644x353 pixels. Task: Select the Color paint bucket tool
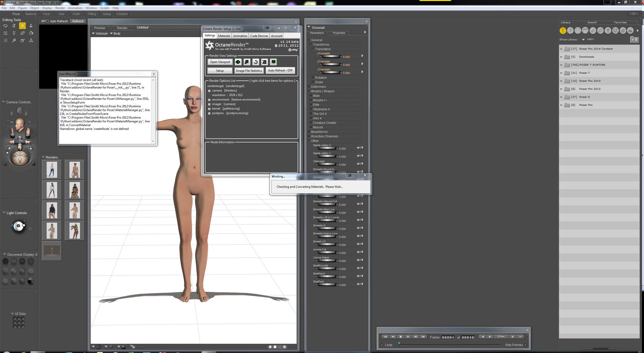31,33
